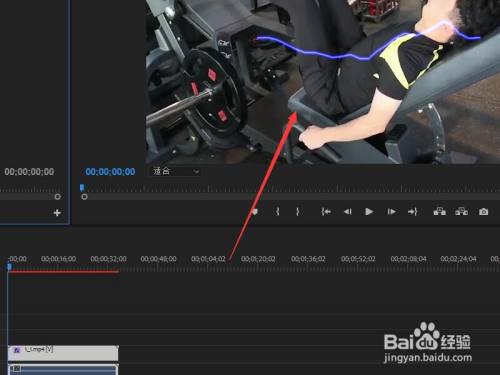Jump to the Out point
Viewport: 500px width, 375px height.
(413, 212)
